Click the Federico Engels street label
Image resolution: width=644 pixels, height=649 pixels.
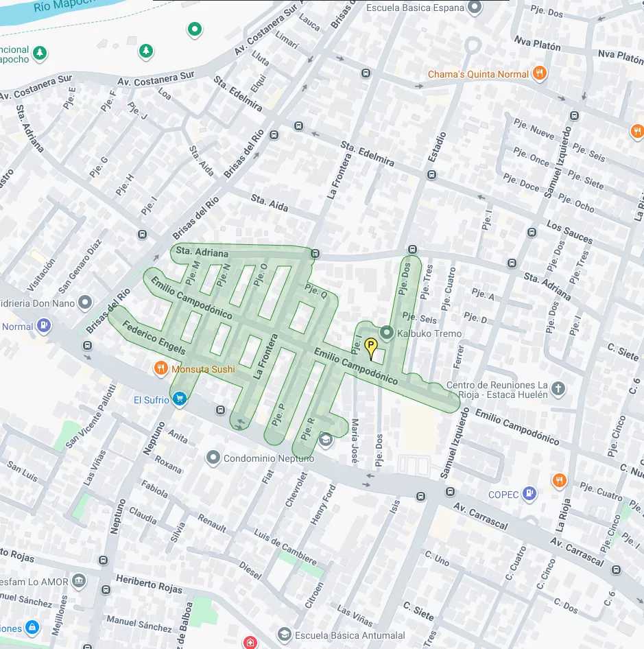[154, 336]
